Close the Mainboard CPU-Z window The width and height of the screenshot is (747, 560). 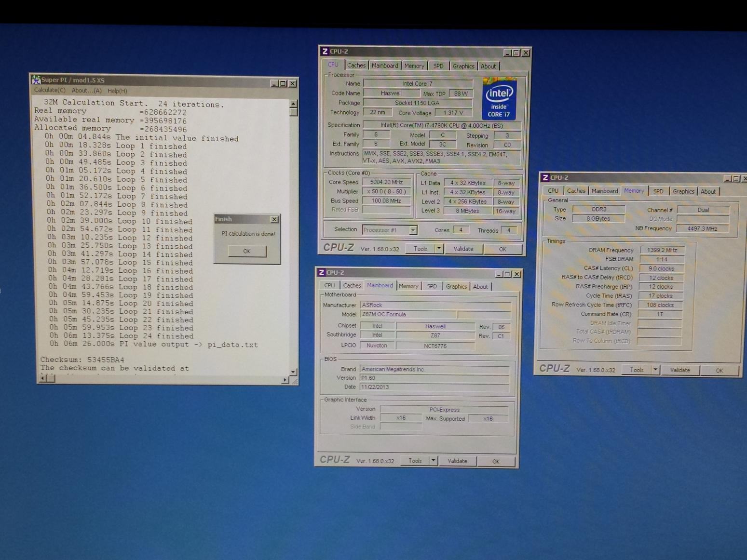[x=516, y=274]
